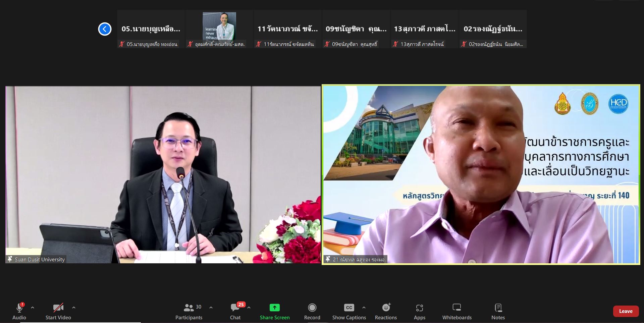The width and height of the screenshot is (644, 323).
Task: Expand the captions options caret
Action: 364,307
